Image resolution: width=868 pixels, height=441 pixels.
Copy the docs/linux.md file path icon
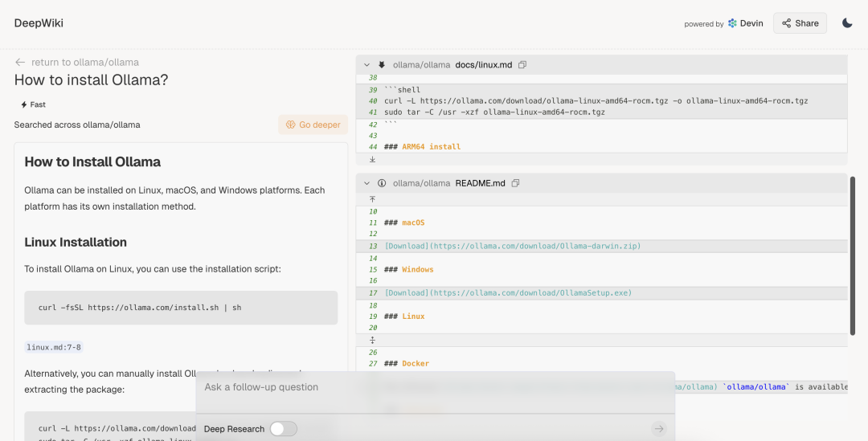coord(522,65)
